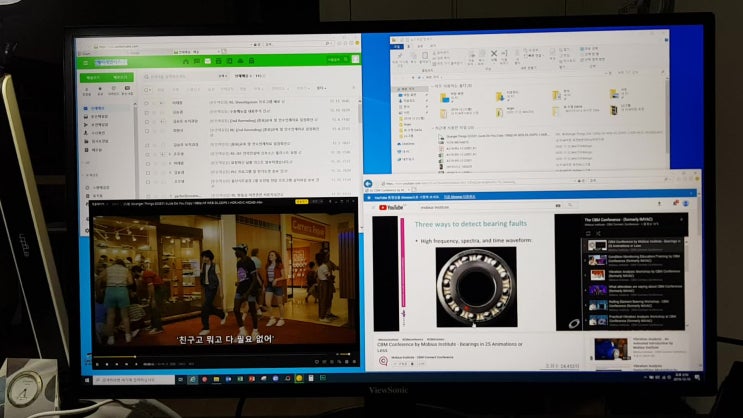The height and width of the screenshot is (418, 743).
Task: Toggle the select-all checkbox above mail list
Action: coord(145,89)
